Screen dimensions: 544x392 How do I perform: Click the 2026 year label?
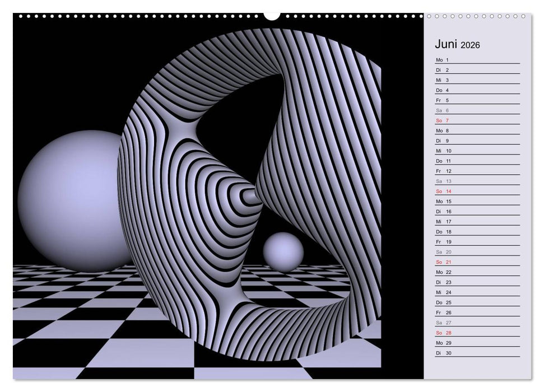tap(471, 45)
